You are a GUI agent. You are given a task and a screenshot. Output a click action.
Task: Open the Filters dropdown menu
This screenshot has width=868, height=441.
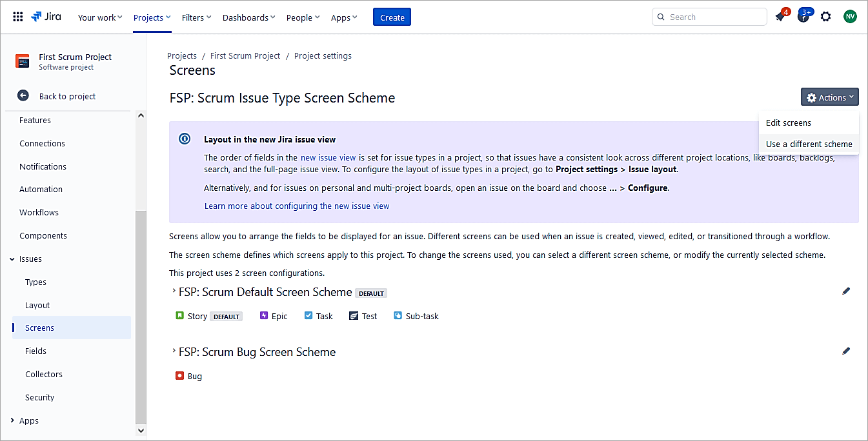coord(196,17)
